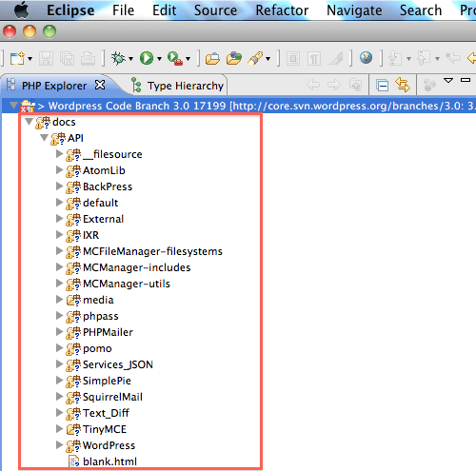Select the MCManager-includes folder

[x=136, y=267]
